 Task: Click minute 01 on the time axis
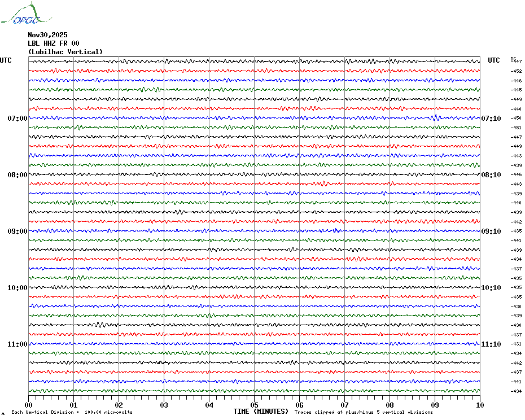[x=73, y=405]
